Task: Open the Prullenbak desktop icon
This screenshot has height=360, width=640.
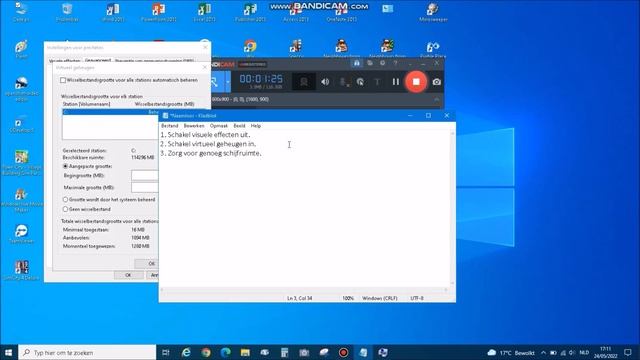Action: [67, 12]
